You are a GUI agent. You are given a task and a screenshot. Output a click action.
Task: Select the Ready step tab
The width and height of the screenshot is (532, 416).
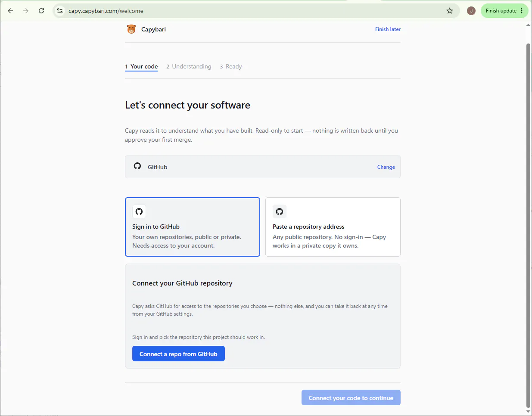pos(231,67)
